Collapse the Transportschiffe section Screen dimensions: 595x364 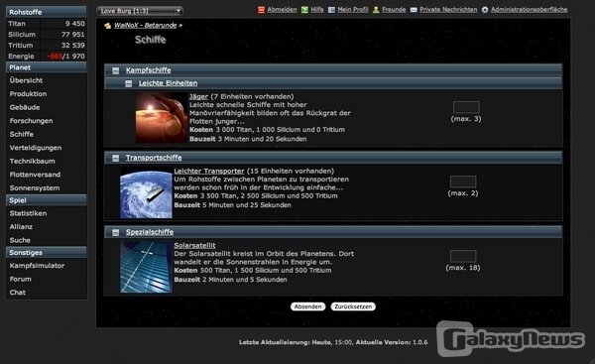pos(115,158)
